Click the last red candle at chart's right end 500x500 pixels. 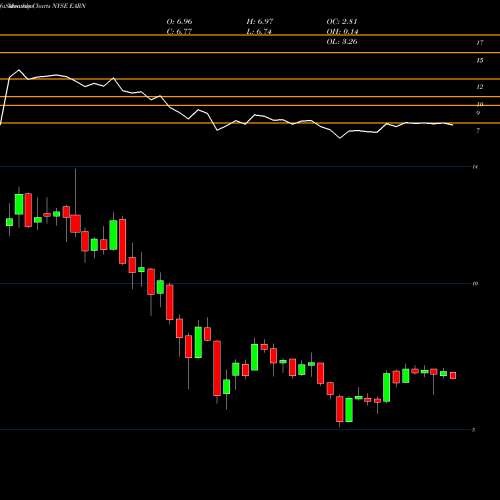click(x=453, y=375)
